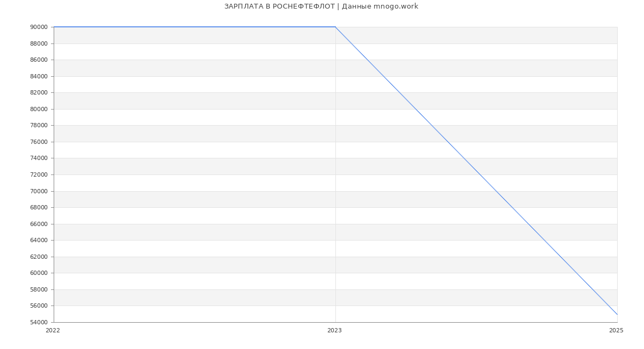Image resolution: width=644 pixels, height=349 pixels.
Task: Click the 2025 label on the x-axis
Action: click(616, 331)
